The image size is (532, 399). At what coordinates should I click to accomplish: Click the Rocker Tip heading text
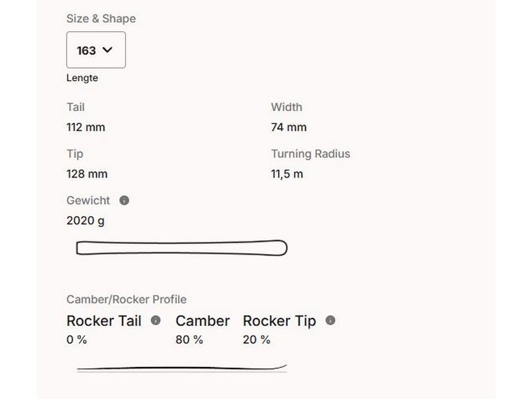click(279, 321)
